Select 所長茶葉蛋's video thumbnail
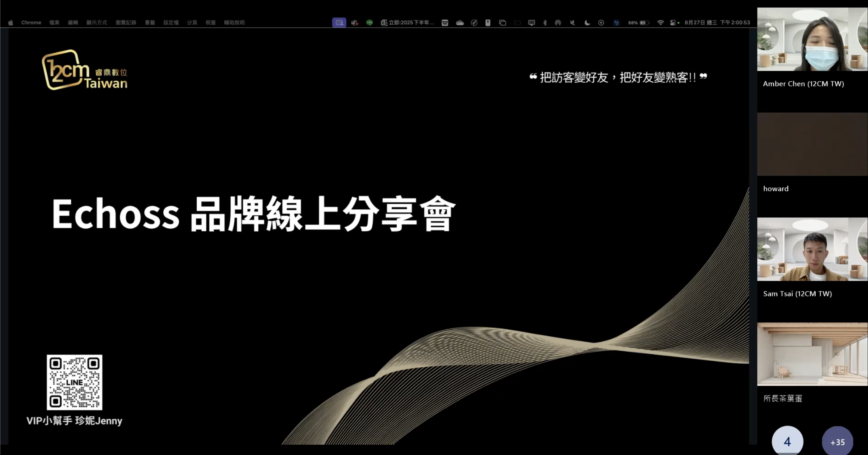868x455 pixels. (813, 354)
